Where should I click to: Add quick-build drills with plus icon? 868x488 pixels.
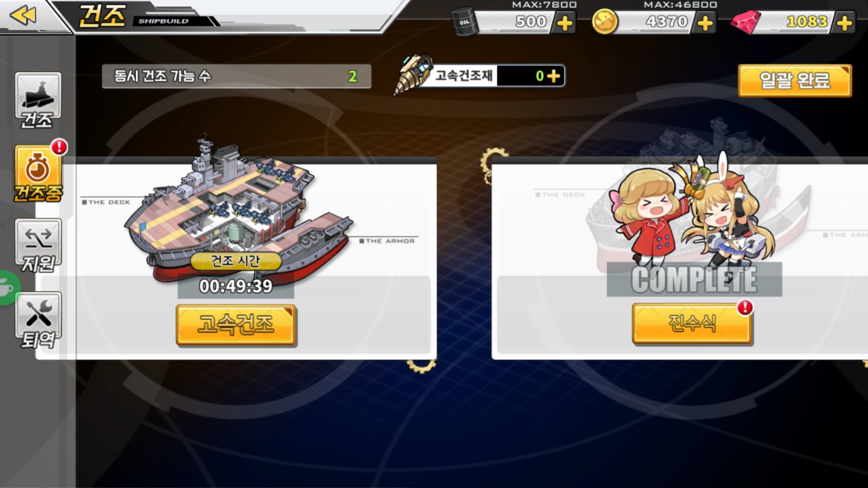coord(554,76)
